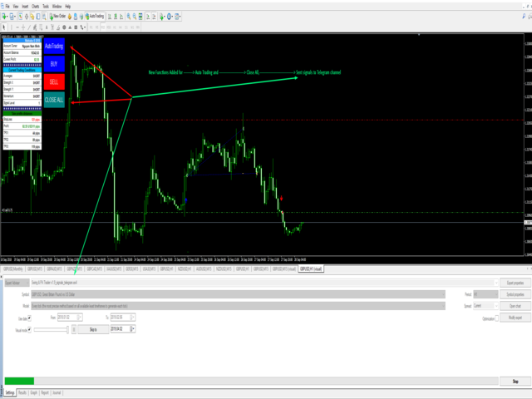Open the Tools menu
532x399 pixels.
[46, 7]
